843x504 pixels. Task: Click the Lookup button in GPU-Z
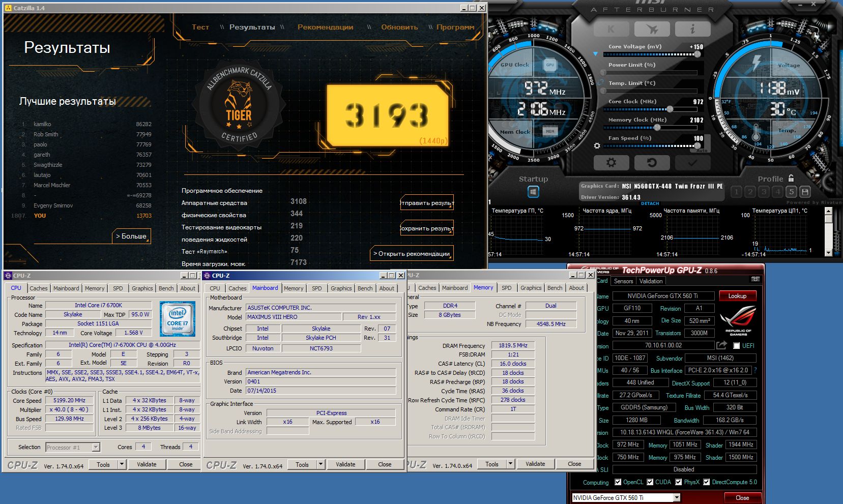[737, 296]
